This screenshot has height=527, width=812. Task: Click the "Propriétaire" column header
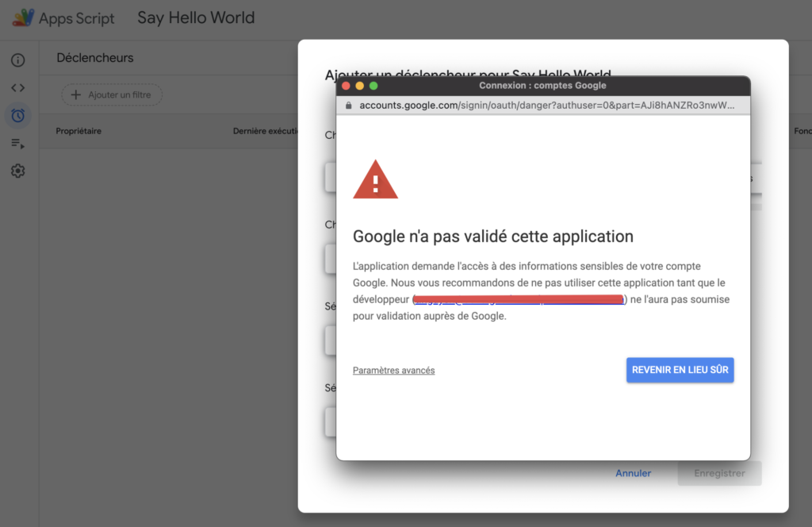[x=79, y=131]
